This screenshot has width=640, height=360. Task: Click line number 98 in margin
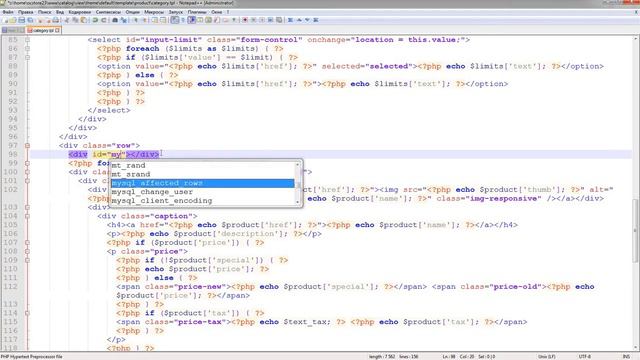point(13,154)
